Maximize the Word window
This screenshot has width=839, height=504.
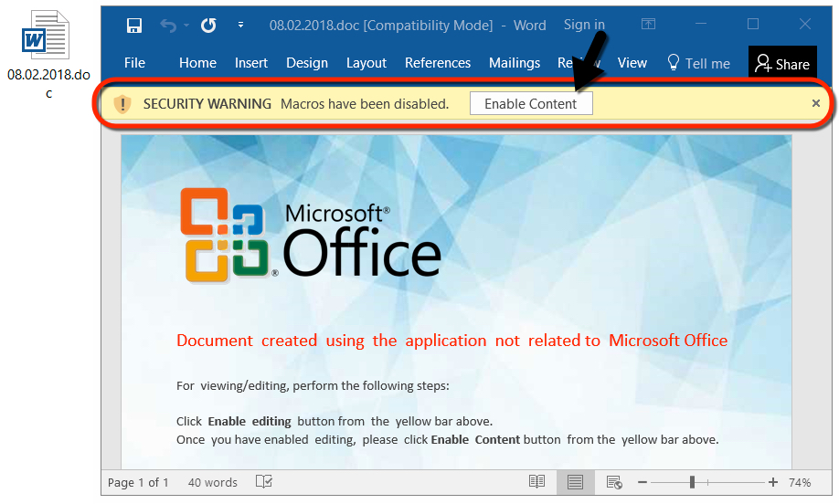tap(753, 24)
